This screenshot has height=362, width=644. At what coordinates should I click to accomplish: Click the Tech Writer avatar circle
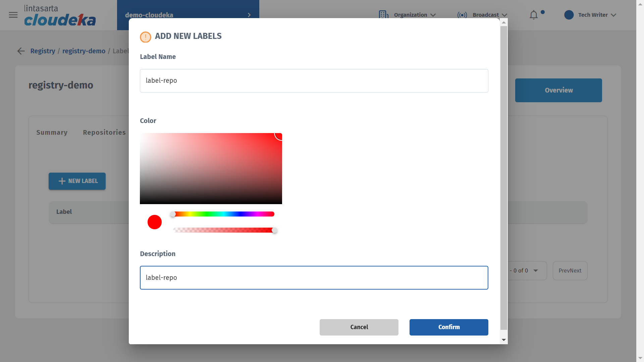(x=569, y=15)
